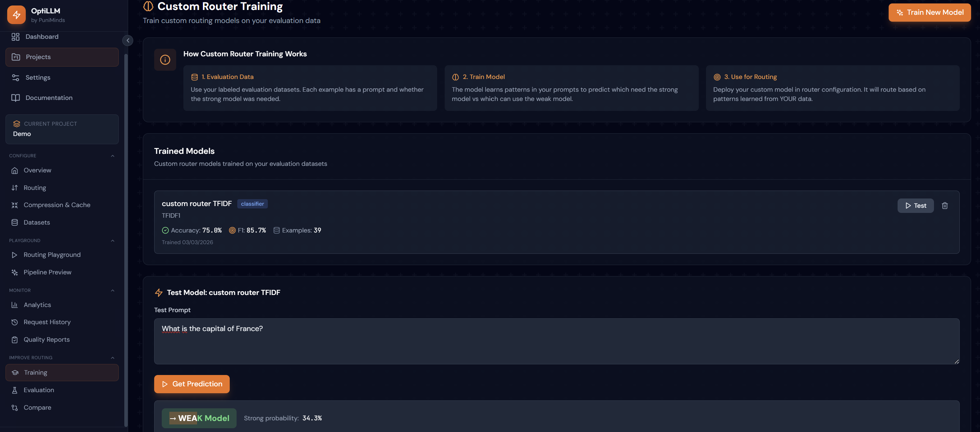The width and height of the screenshot is (980, 432).
Task: Collapse the MONITOR section
Action: [113, 291]
